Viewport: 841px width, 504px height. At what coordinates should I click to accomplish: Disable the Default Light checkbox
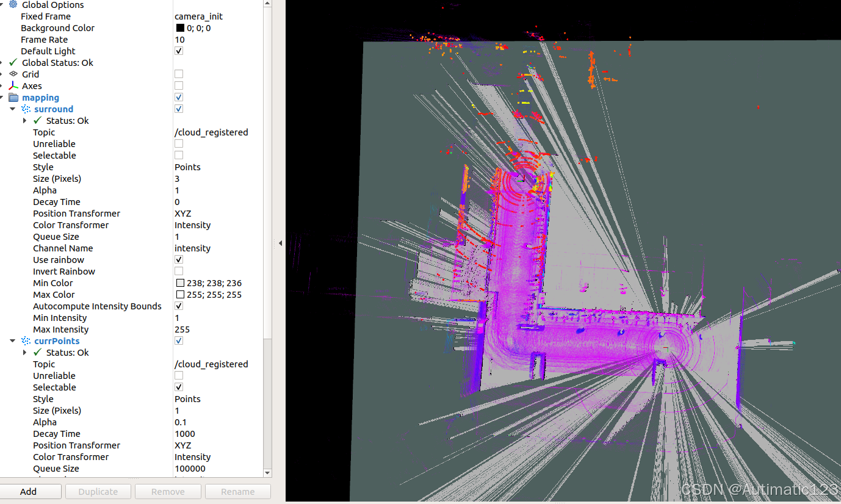[179, 51]
